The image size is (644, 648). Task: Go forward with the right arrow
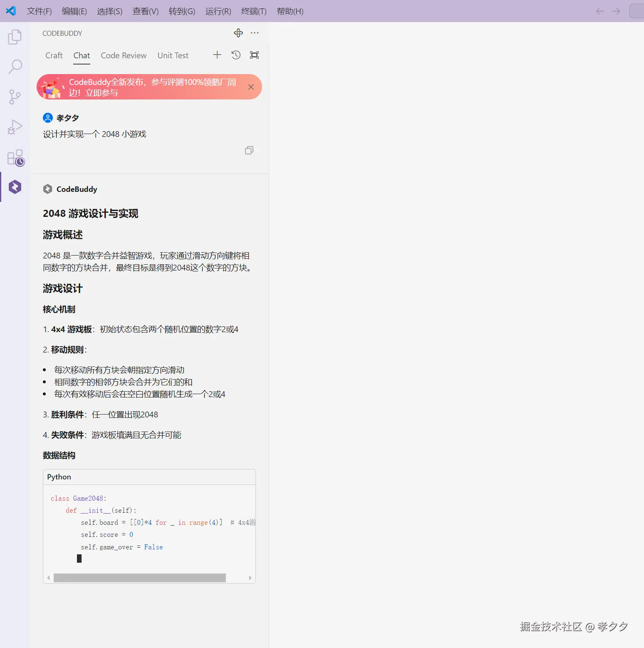pyautogui.click(x=616, y=11)
